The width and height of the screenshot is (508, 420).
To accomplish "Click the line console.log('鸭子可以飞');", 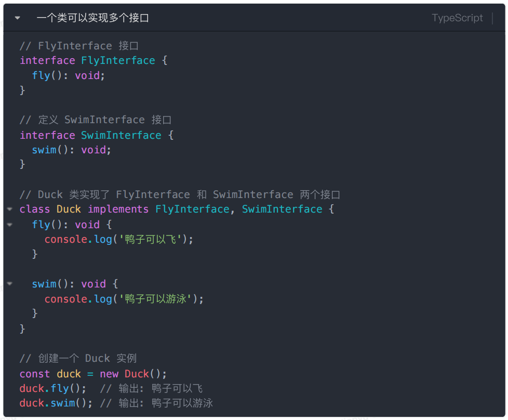I will click(x=119, y=239).
